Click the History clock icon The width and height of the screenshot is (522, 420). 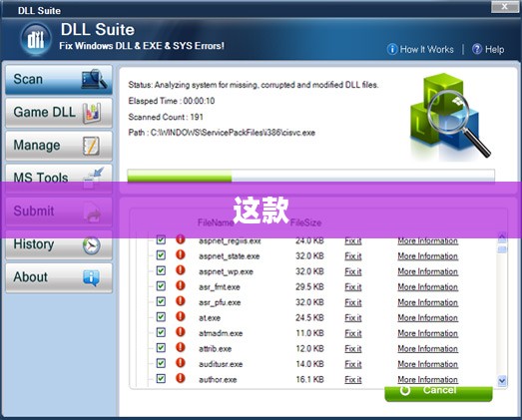[x=92, y=246]
